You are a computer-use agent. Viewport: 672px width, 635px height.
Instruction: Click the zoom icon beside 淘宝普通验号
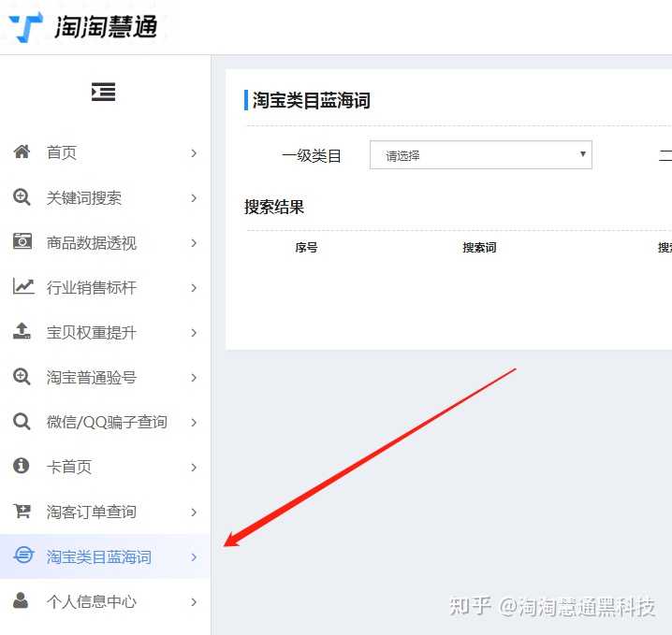[22, 377]
